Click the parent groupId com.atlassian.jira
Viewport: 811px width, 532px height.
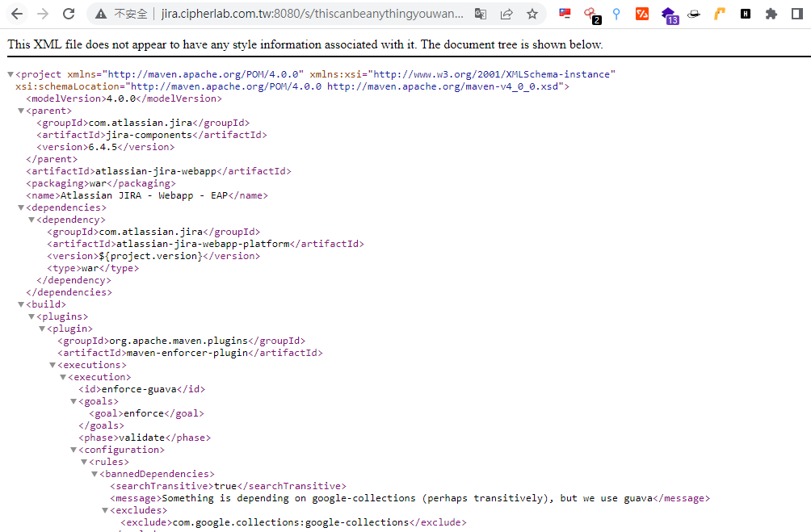click(141, 123)
